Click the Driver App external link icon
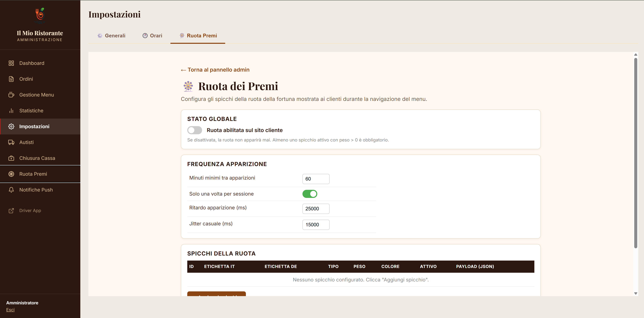This screenshot has height=318, width=644. pyautogui.click(x=11, y=211)
